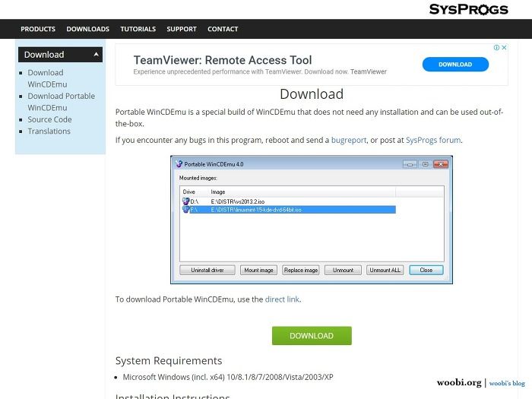Select the E:\DISTR\vs2013.2.iso row

tap(289, 201)
